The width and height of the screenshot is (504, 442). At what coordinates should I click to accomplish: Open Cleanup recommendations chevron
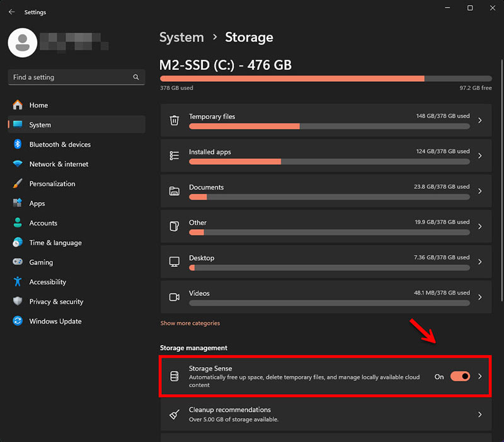pos(480,415)
